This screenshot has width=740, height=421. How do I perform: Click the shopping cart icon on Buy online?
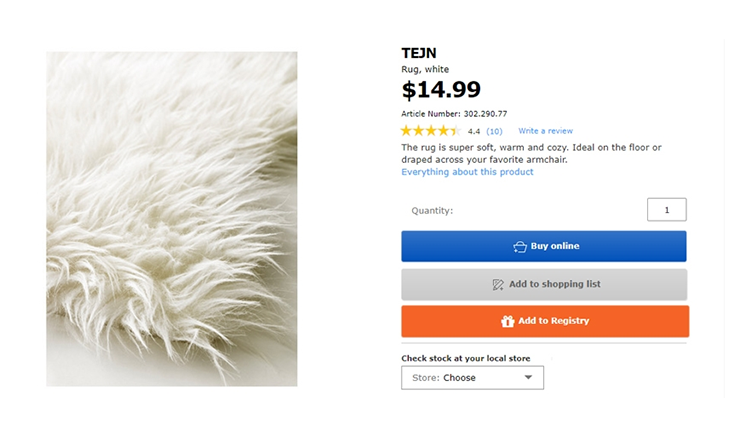click(x=519, y=247)
